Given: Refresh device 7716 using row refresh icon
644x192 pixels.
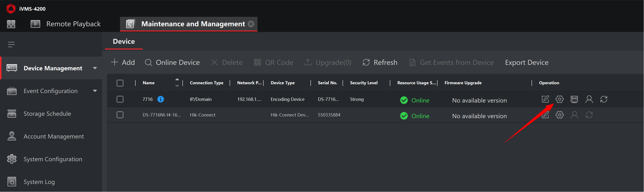Looking at the screenshot, I should point(604,99).
